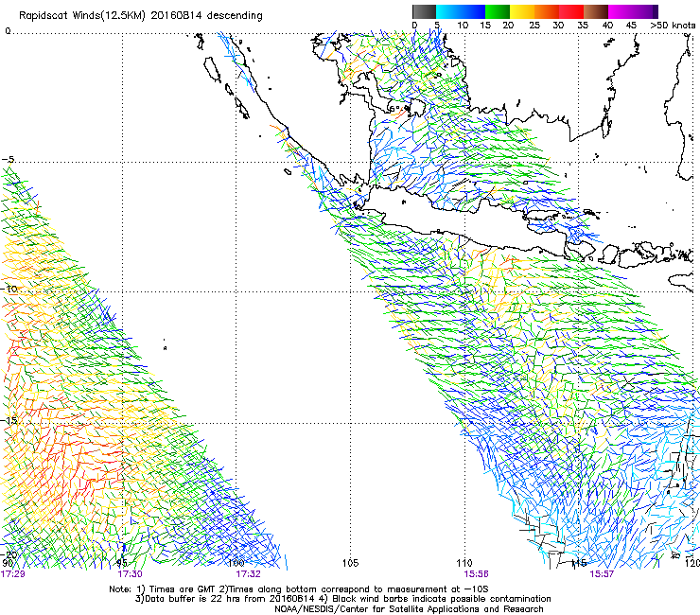Click the 'NOAA/NESDIS/Center for Satellite Applications and Research' credit
The height and width of the screenshot is (615, 700).
tap(409, 609)
